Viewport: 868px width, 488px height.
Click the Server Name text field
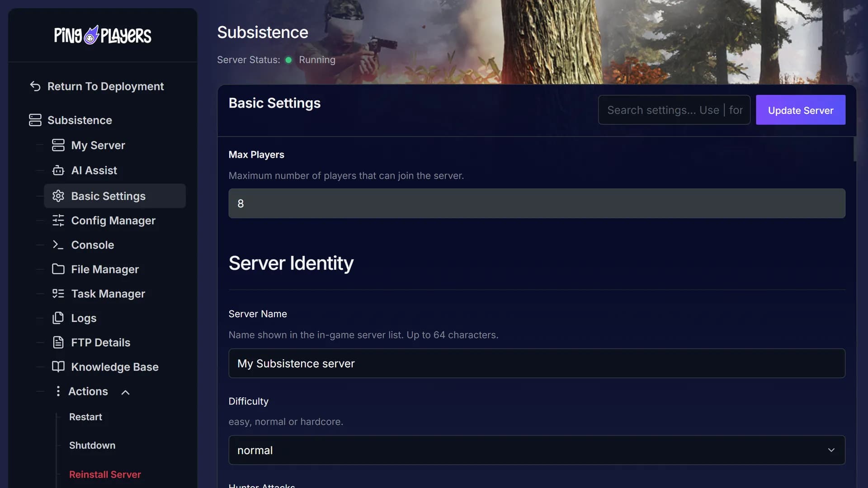537,363
